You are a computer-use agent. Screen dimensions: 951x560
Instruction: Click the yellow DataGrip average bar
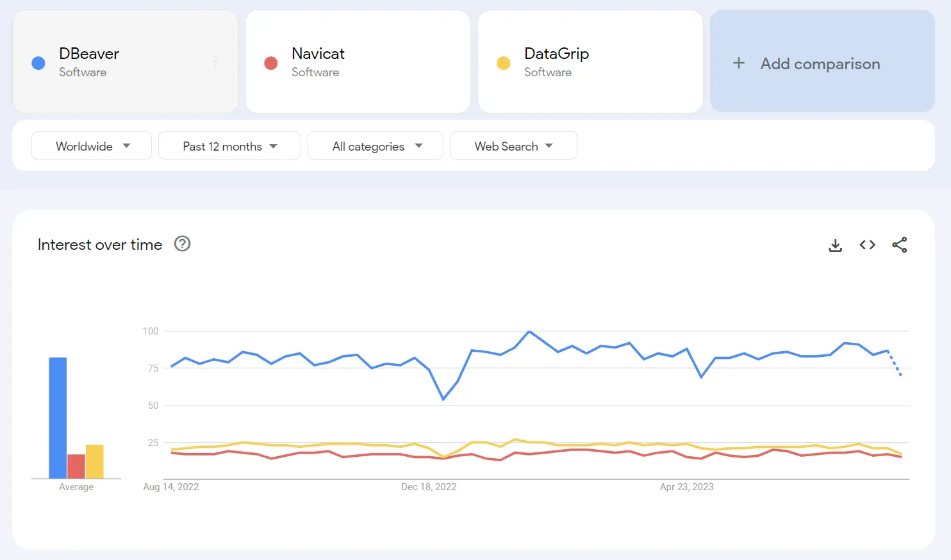pos(95,461)
